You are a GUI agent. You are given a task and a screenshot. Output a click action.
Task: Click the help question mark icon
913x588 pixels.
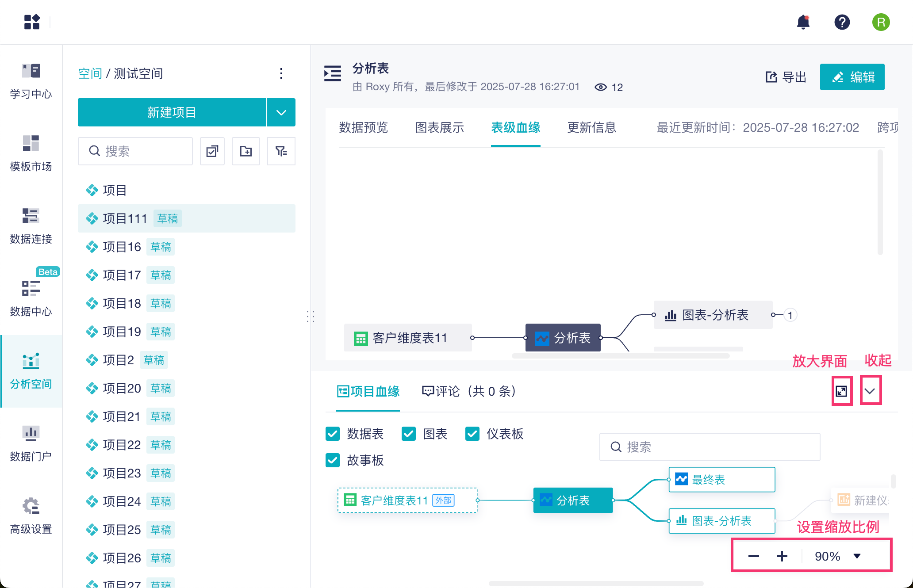(842, 22)
